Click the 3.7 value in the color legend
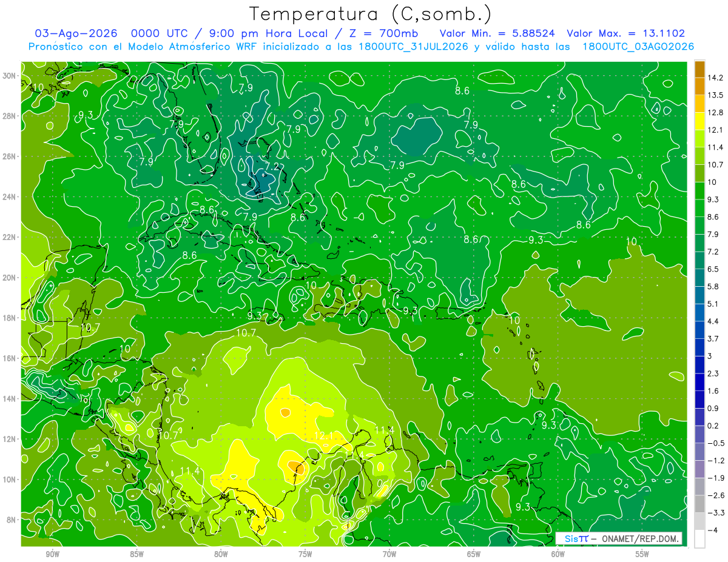Image resolution: width=728 pixels, height=562 pixels. 713,338
